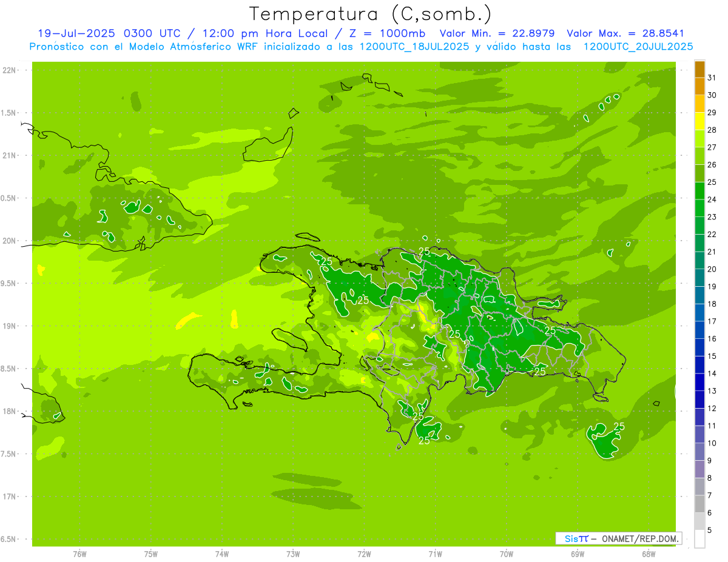728x562 pixels.
Task: Pick the teal legend swatch between 19 and 20
Action: [x=699, y=278]
